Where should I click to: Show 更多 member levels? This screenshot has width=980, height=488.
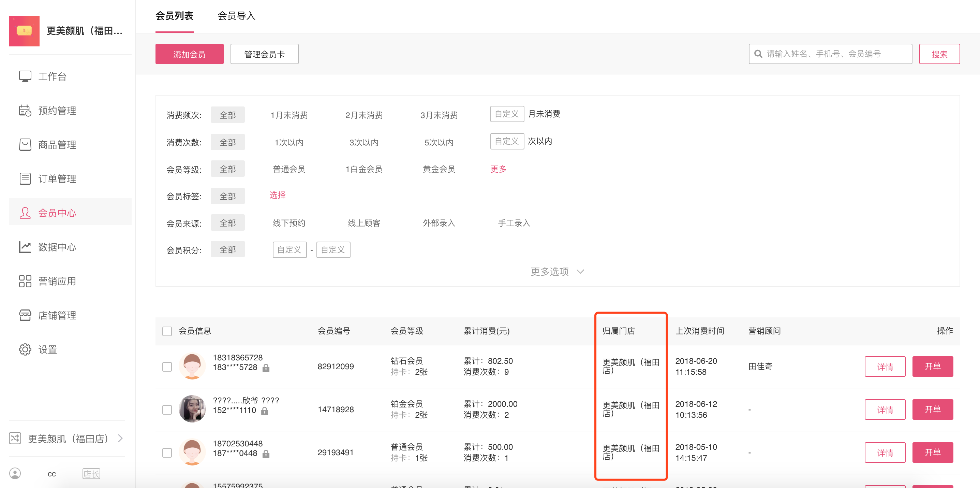click(x=499, y=169)
